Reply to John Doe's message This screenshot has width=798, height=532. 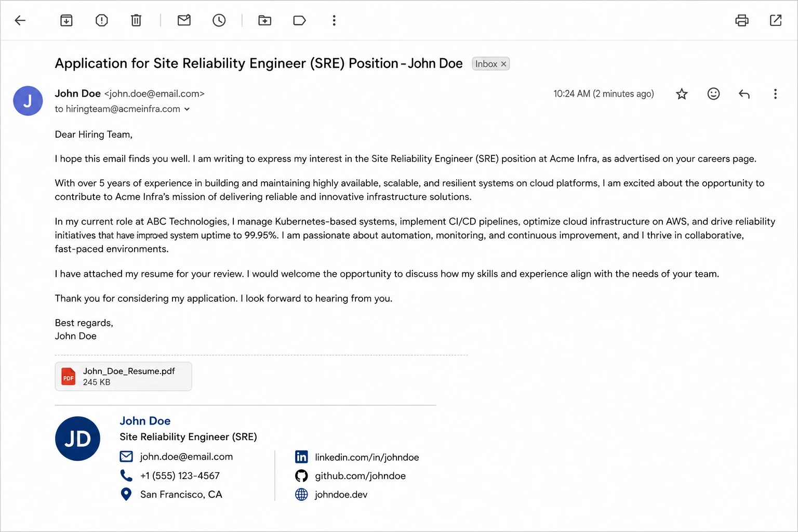(744, 94)
